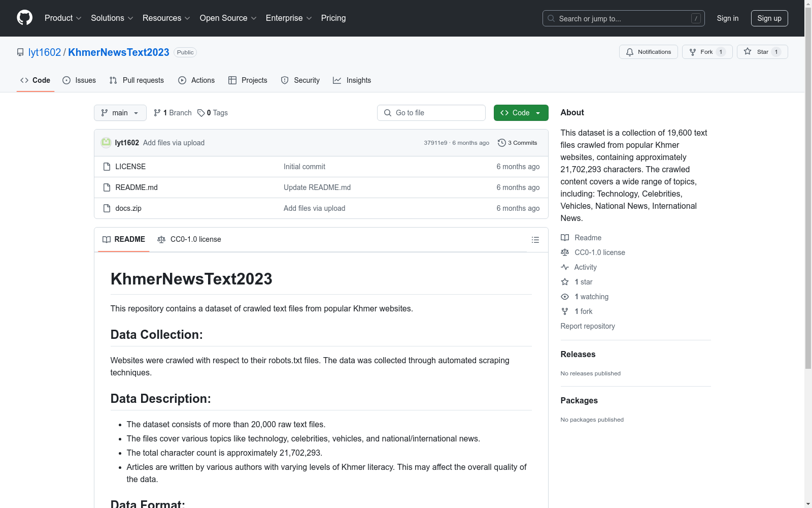View the 3 Commits history
The width and height of the screenshot is (812, 508).
click(x=518, y=143)
